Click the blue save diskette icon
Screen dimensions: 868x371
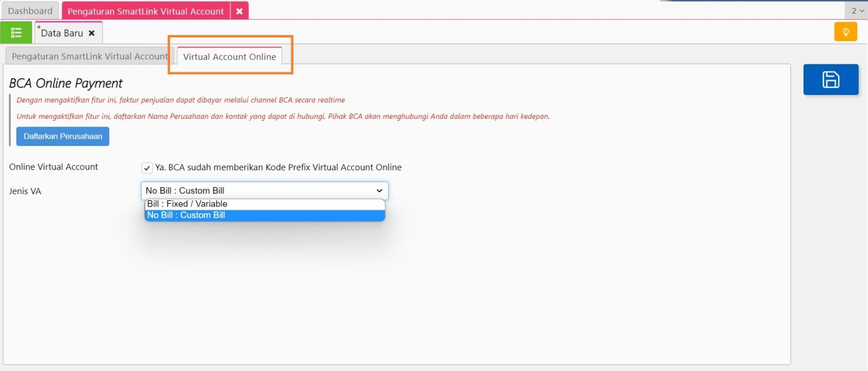pos(830,80)
